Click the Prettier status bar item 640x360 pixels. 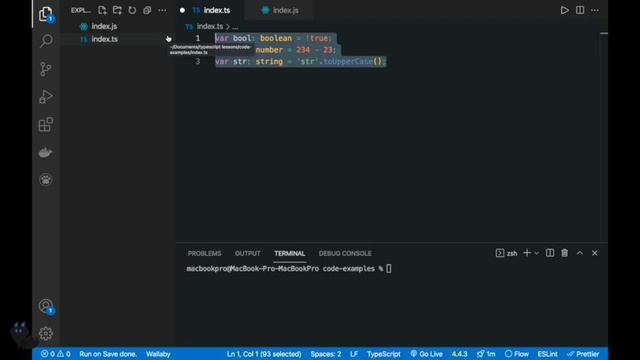click(x=583, y=354)
